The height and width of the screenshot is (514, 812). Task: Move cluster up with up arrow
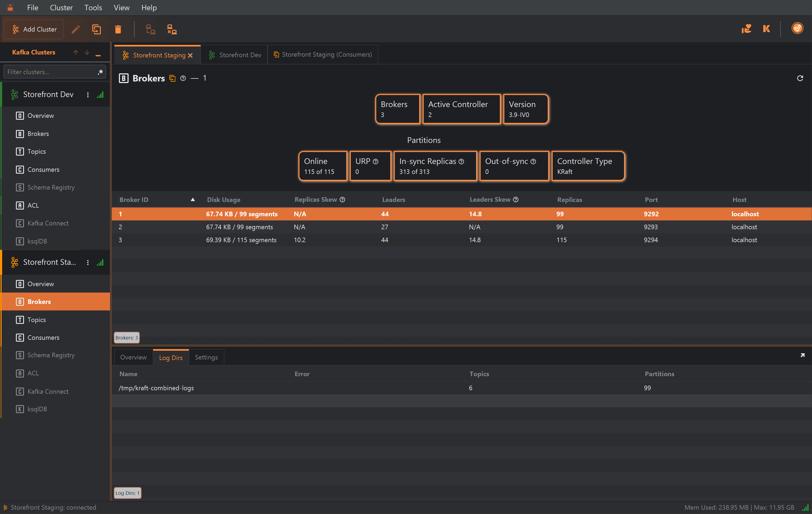point(75,52)
